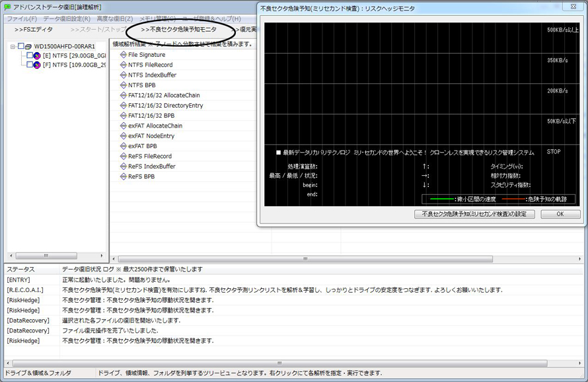Select the exFAT NodeEntry entry
The width and height of the screenshot is (588, 382).
(151, 136)
